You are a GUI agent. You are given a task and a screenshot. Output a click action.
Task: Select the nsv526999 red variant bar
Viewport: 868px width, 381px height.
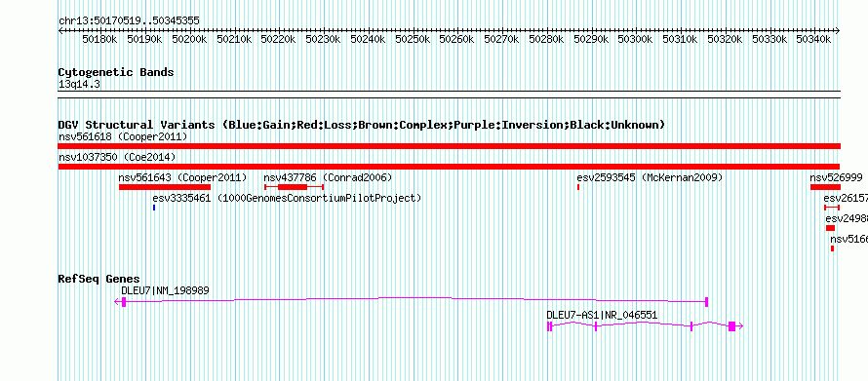pos(825,187)
